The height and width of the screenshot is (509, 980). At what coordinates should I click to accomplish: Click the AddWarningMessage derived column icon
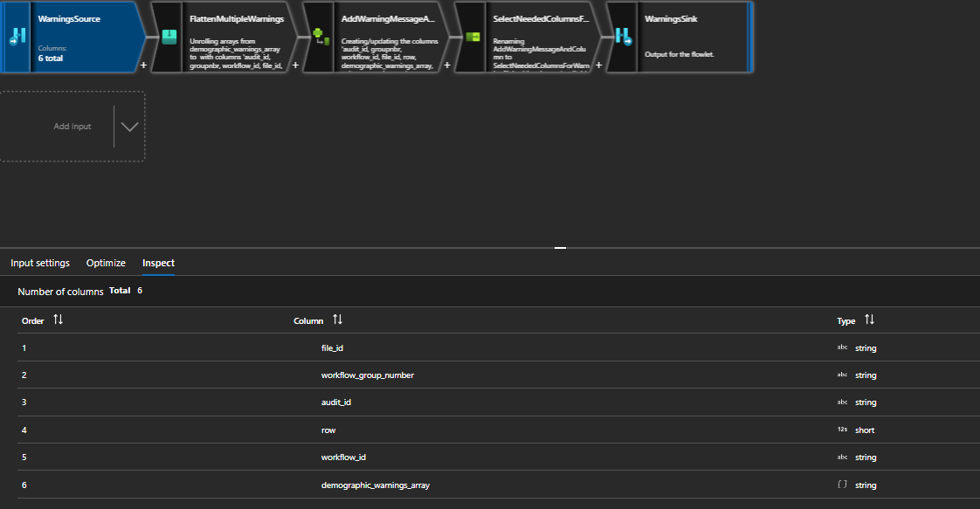[321, 37]
